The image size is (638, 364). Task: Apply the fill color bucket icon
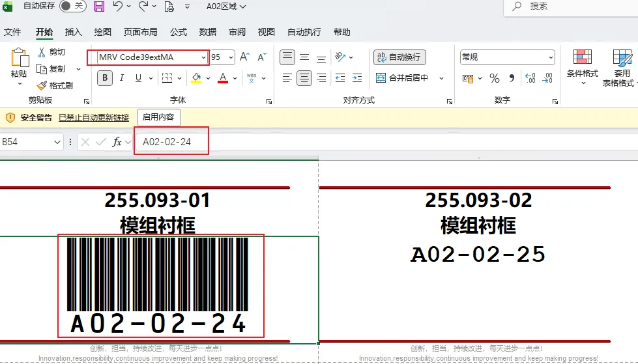(197, 78)
